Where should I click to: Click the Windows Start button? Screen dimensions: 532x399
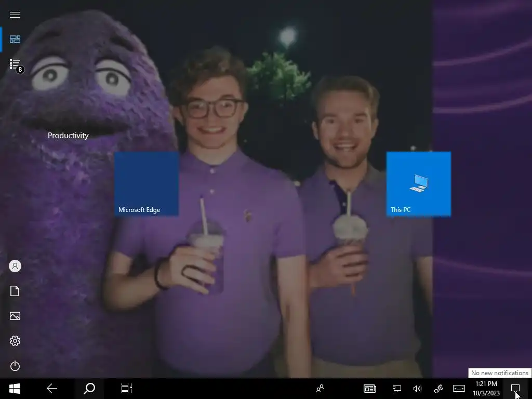click(x=14, y=389)
